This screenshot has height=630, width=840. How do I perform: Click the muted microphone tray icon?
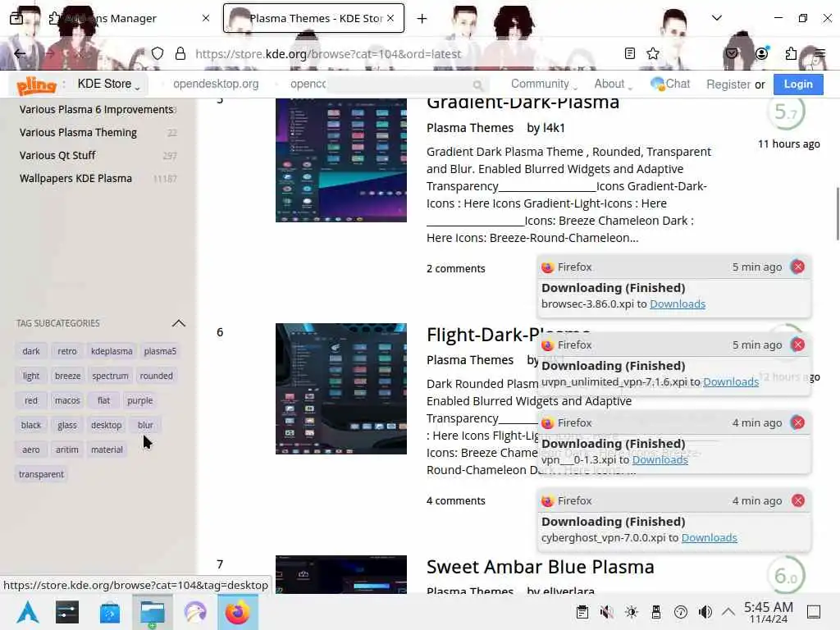607,612
